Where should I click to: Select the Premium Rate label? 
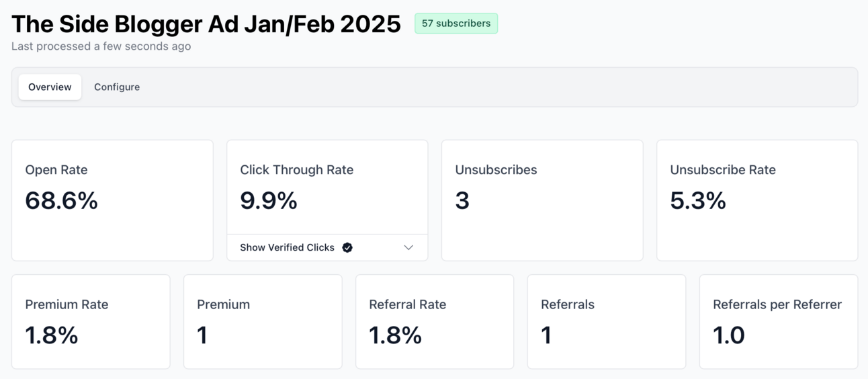[x=67, y=304]
